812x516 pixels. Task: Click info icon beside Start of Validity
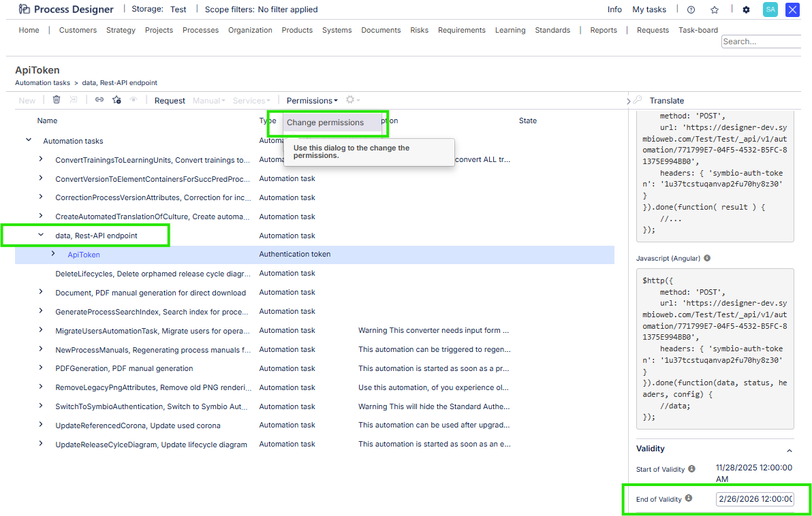coord(691,468)
